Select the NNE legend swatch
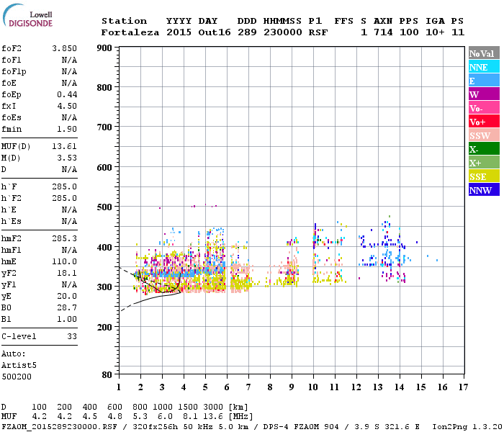Screen dimensions: 504x432 click(x=484, y=67)
